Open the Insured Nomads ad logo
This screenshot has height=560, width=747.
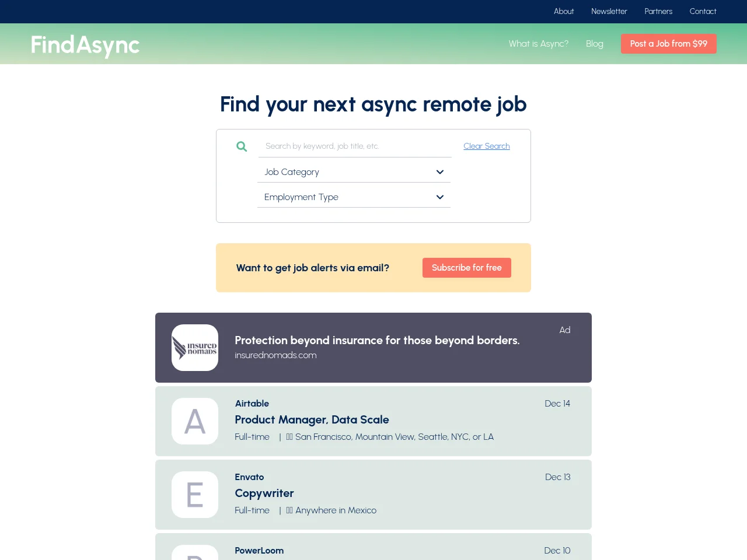coord(195,348)
